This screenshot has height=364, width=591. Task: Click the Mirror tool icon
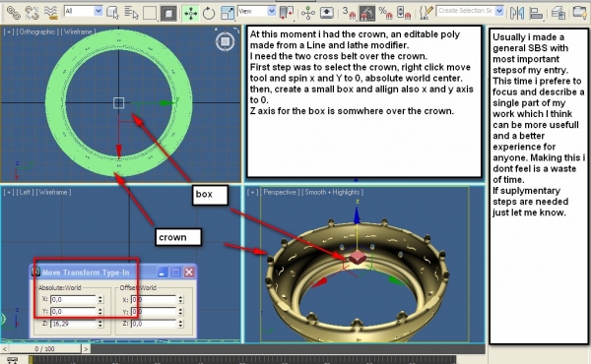point(517,13)
